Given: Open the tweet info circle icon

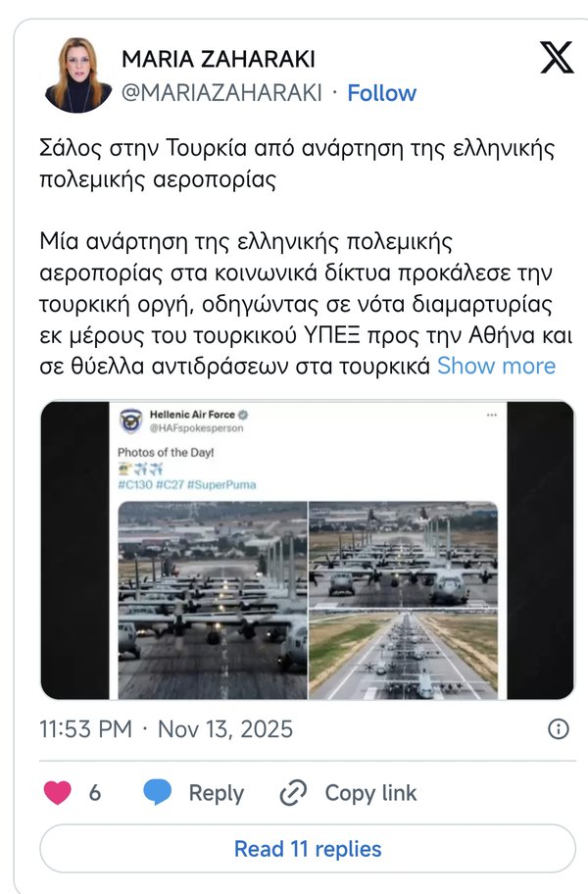Looking at the screenshot, I should (558, 729).
